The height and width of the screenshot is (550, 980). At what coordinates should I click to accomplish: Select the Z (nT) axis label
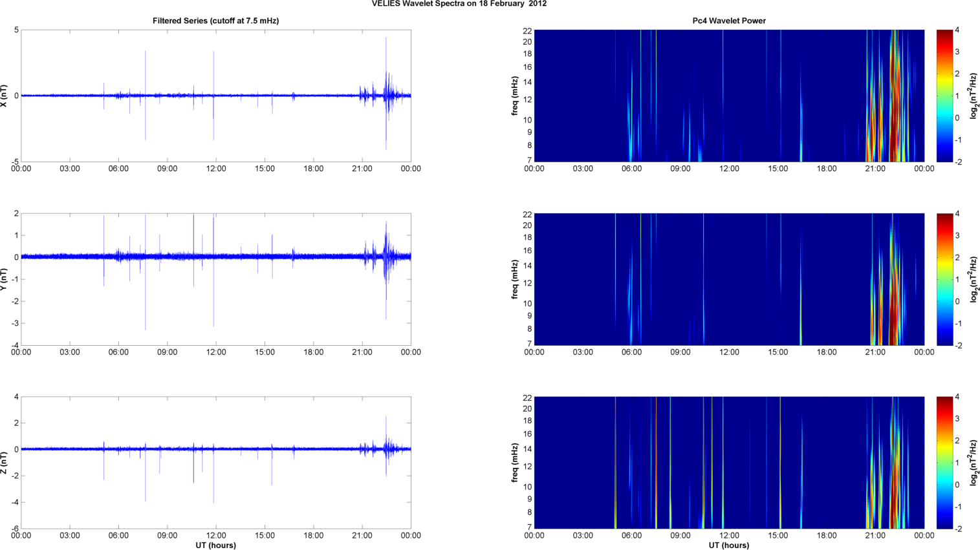pyautogui.click(x=5, y=463)
